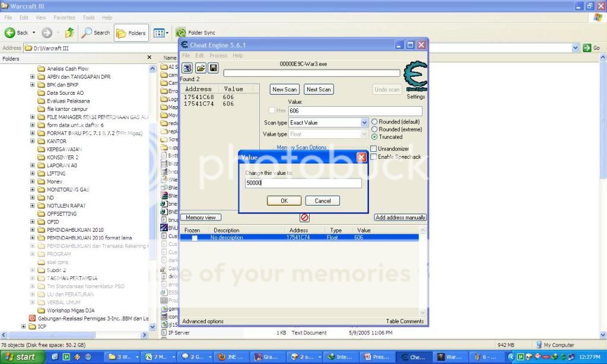Open the Process menu in Cheat Engine
607x364 pixels.
218,56
